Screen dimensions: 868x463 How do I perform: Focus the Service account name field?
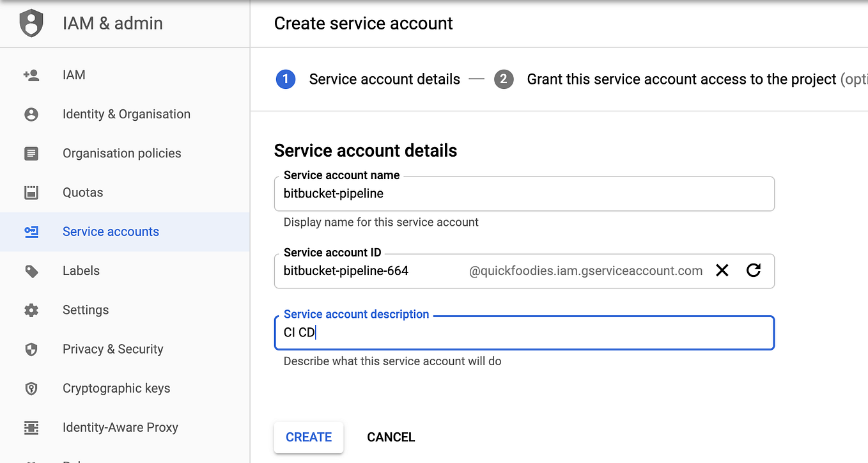tap(524, 194)
